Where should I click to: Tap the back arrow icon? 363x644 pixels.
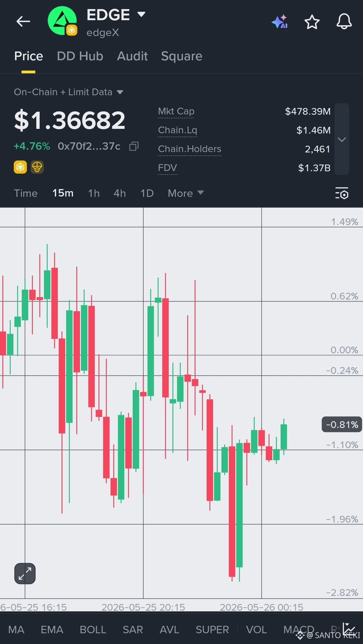(x=23, y=22)
